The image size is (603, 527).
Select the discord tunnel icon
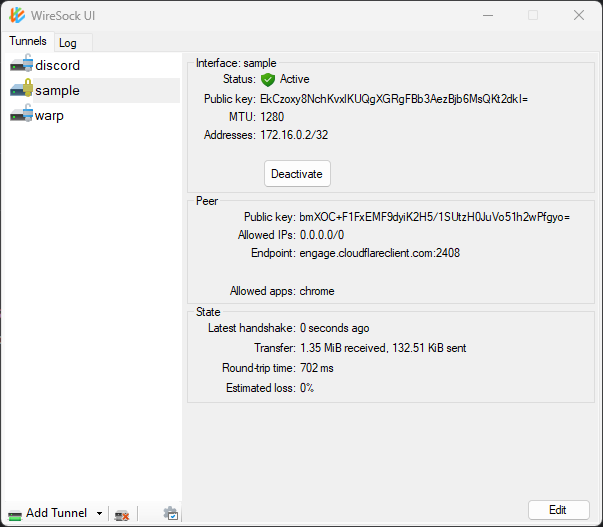[x=22, y=63]
